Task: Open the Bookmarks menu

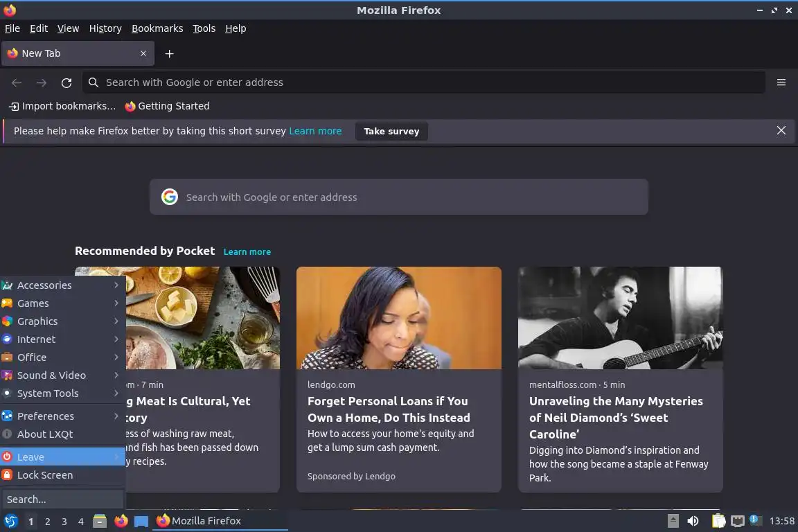Action: pos(157,28)
